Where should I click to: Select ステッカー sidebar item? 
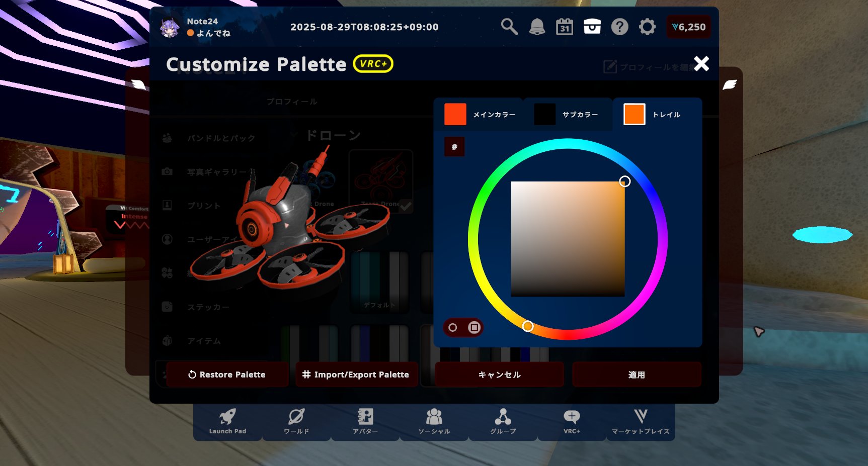pos(196,307)
